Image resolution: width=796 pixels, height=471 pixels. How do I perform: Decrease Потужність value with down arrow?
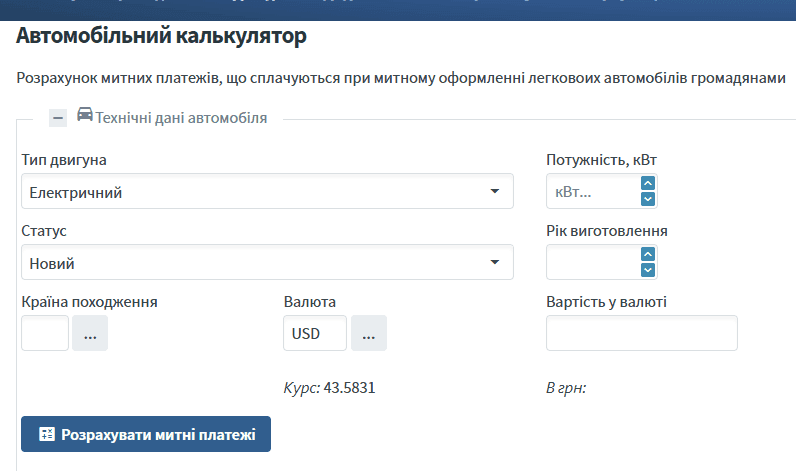point(648,199)
